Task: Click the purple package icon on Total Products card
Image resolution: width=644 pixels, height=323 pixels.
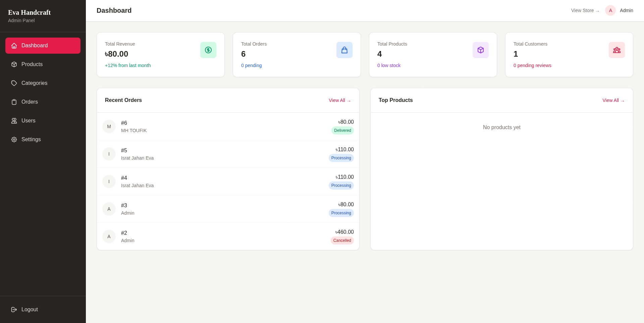Action: tap(480, 50)
